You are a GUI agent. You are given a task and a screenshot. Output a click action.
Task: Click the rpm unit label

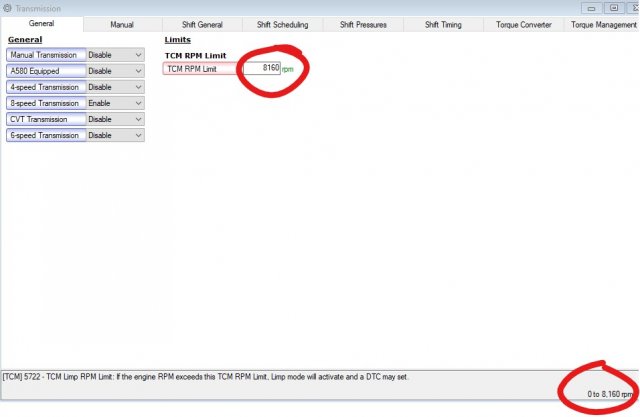pos(287,69)
